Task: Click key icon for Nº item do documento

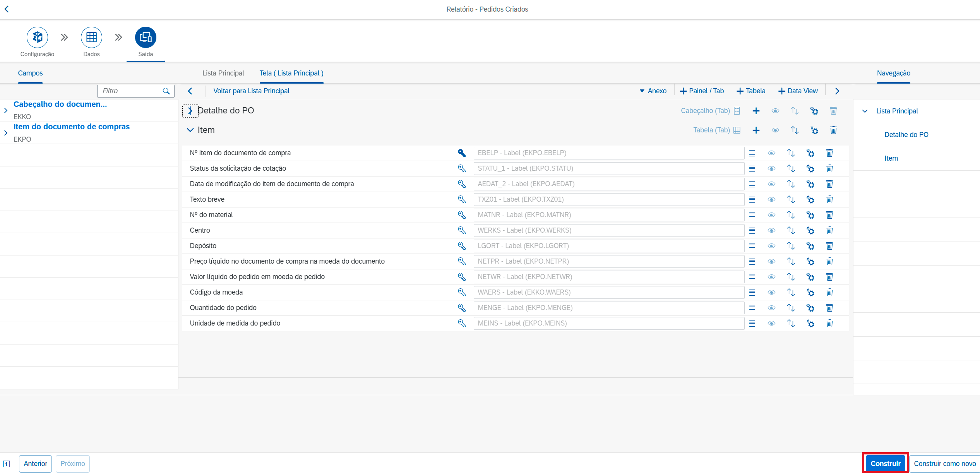Action: (462, 153)
